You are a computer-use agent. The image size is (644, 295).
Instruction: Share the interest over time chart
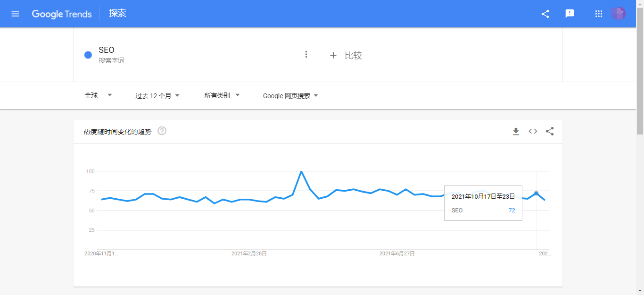coord(550,131)
